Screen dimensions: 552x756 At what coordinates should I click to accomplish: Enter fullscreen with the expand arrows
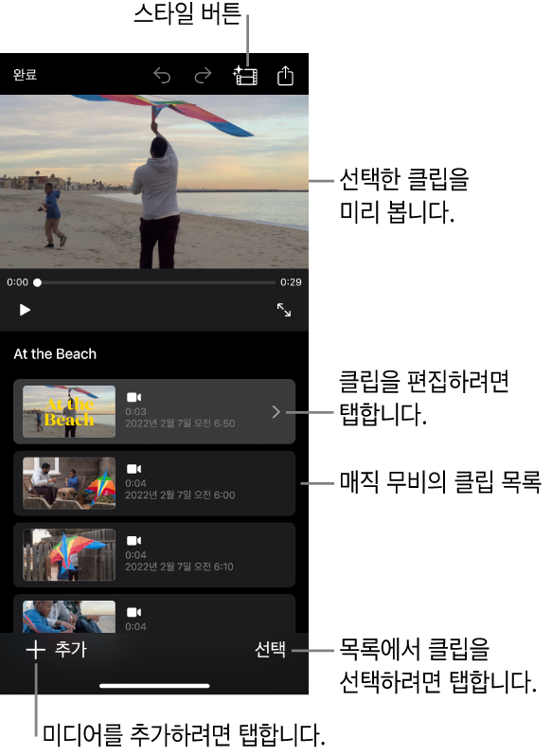(x=284, y=310)
